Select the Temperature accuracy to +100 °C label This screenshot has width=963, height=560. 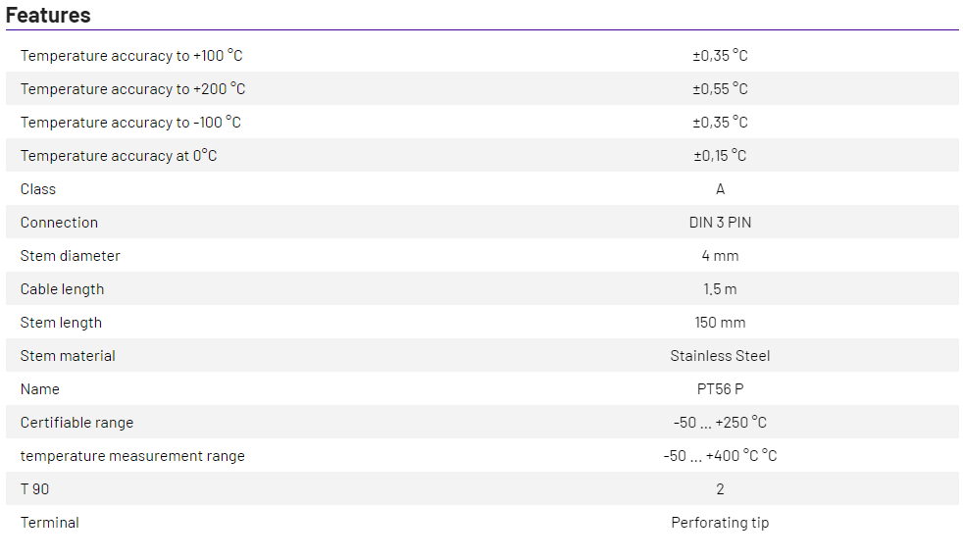tap(131, 56)
